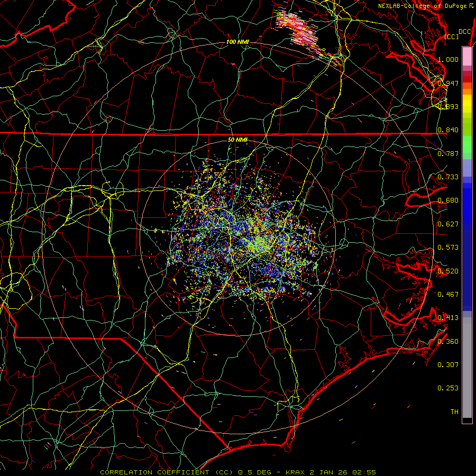Image resolution: width=476 pixels, height=476 pixels.
Task: Click the 0.413 legend value
Action: [448, 317]
